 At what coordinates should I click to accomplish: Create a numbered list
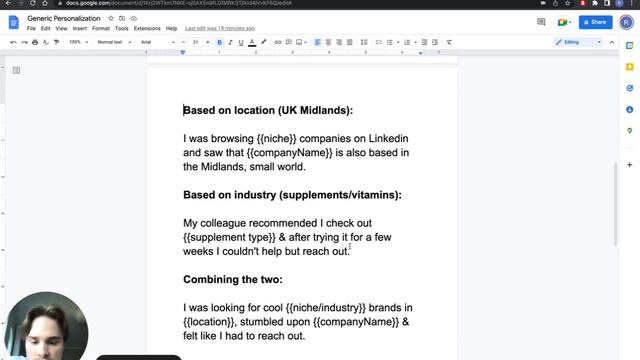point(407,42)
